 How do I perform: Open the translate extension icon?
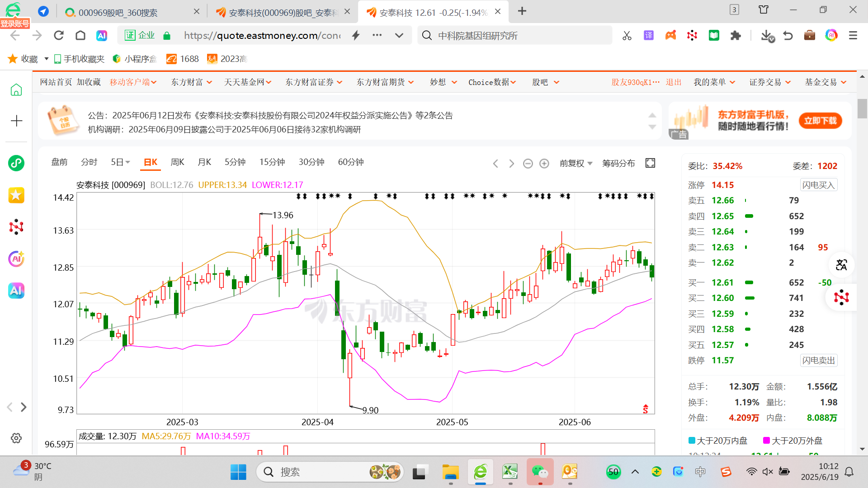649,35
